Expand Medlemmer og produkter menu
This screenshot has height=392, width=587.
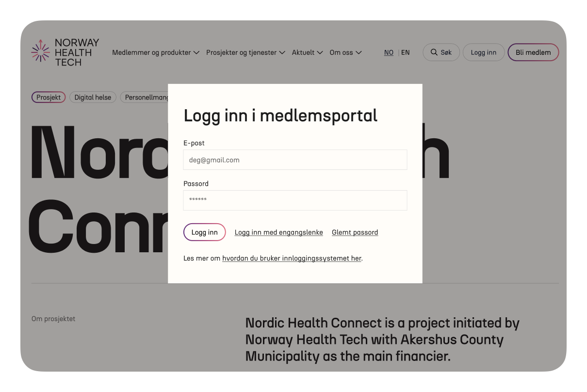(156, 52)
